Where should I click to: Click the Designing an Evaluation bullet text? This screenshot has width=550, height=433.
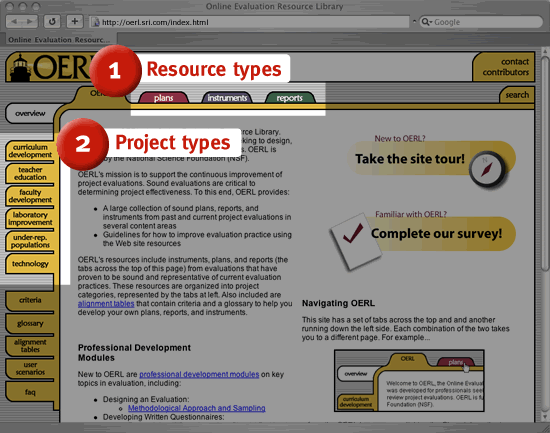146,399
